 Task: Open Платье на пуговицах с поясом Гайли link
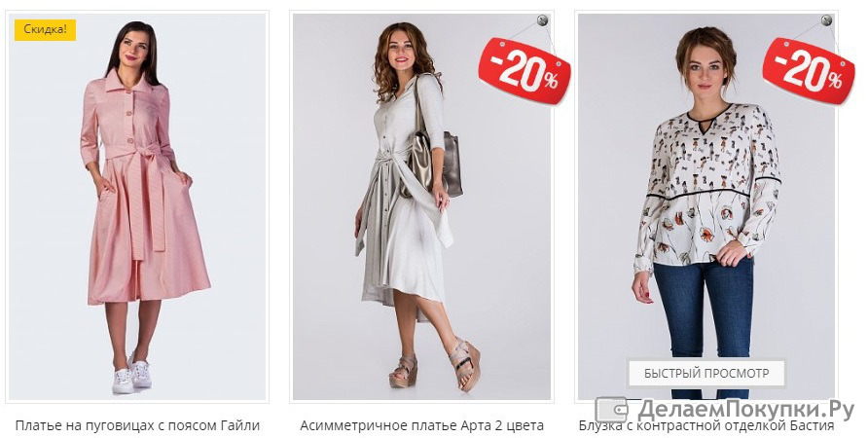click(137, 425)
